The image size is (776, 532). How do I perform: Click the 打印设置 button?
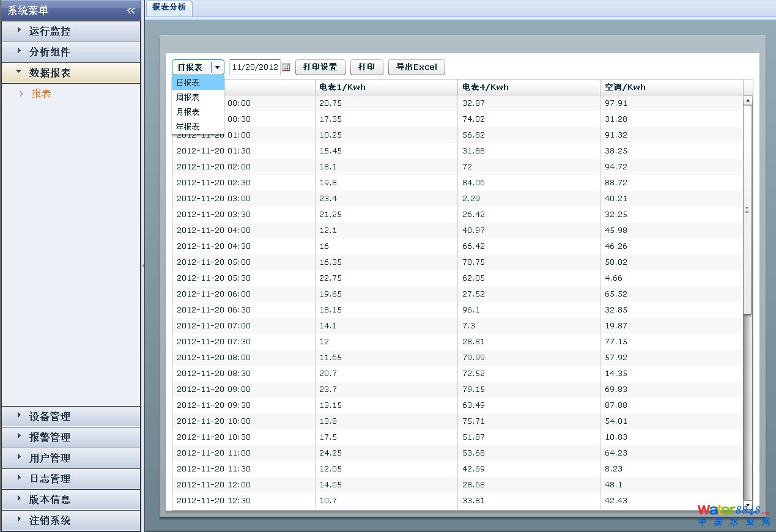click(x=320, y=67)
